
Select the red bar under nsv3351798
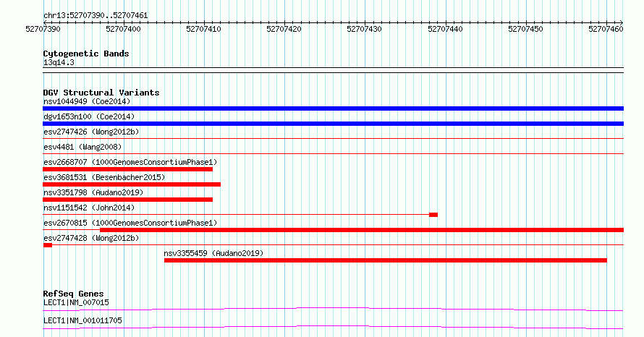tap(128, 200)
